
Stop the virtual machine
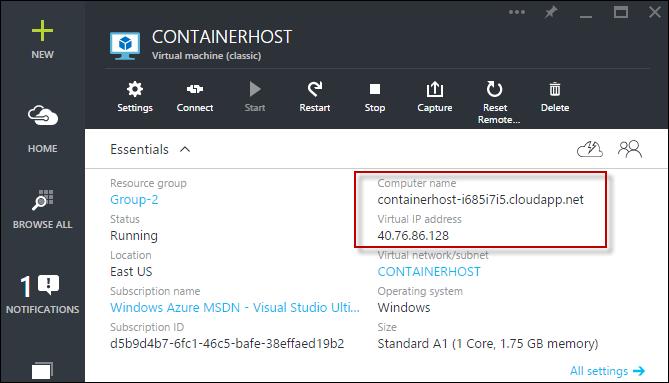pos(375,97)
